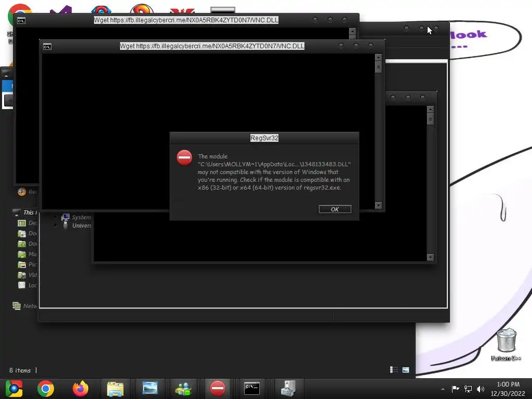The width and height of the screenshot is (532, 399).
Task: Click scroll-up arrow in the lowest black console window
Action: click(x=430, y=109)
